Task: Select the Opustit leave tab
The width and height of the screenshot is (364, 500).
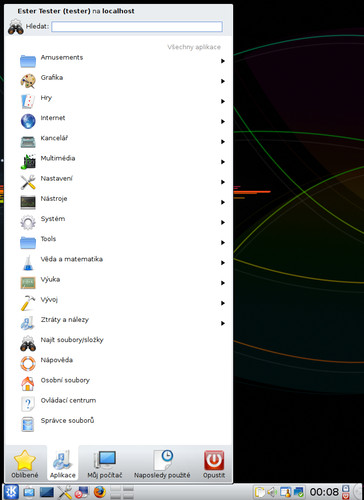Action: click(214, 463)
